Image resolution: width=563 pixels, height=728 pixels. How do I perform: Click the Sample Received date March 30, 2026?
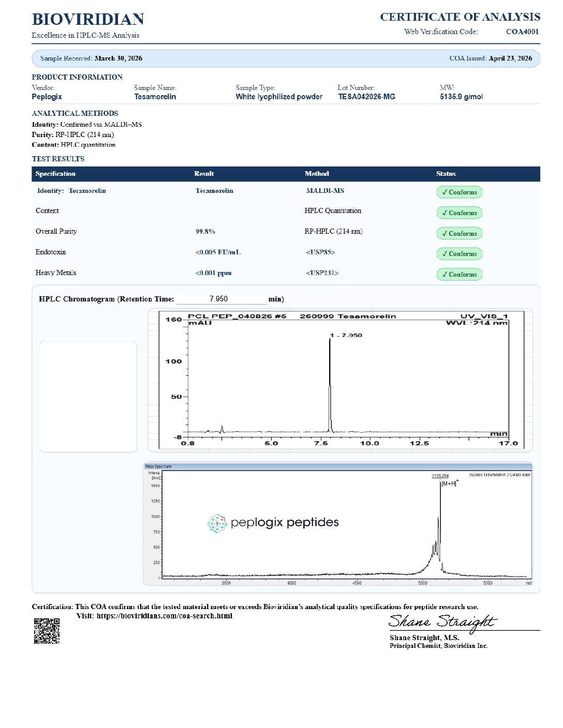pyautogui.click(x=118, y=58)
